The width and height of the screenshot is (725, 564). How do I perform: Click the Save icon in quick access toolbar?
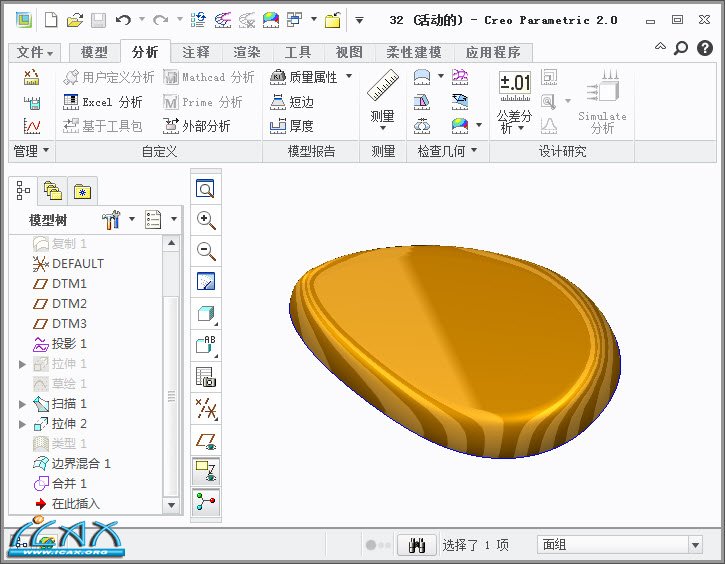tap(98, 19)
